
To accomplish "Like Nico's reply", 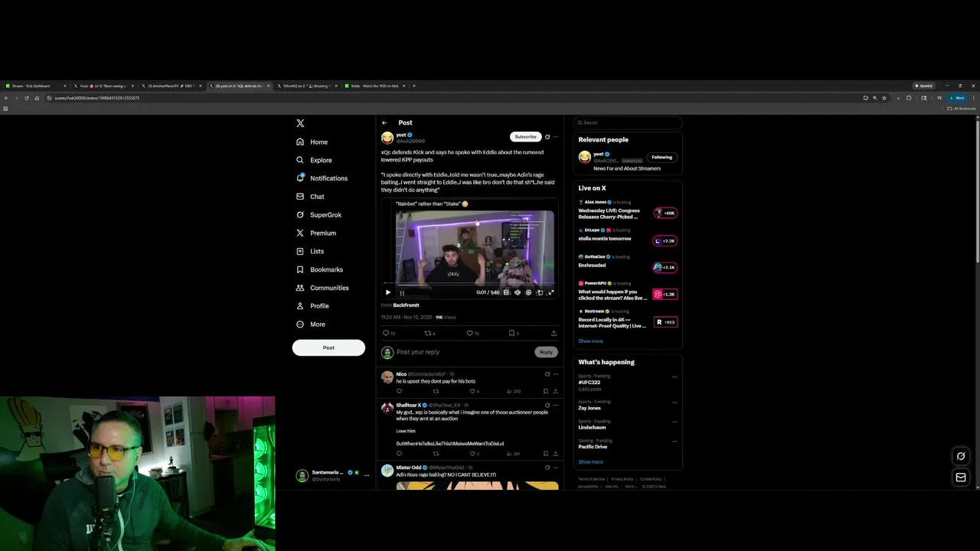I will pos(472,391).
